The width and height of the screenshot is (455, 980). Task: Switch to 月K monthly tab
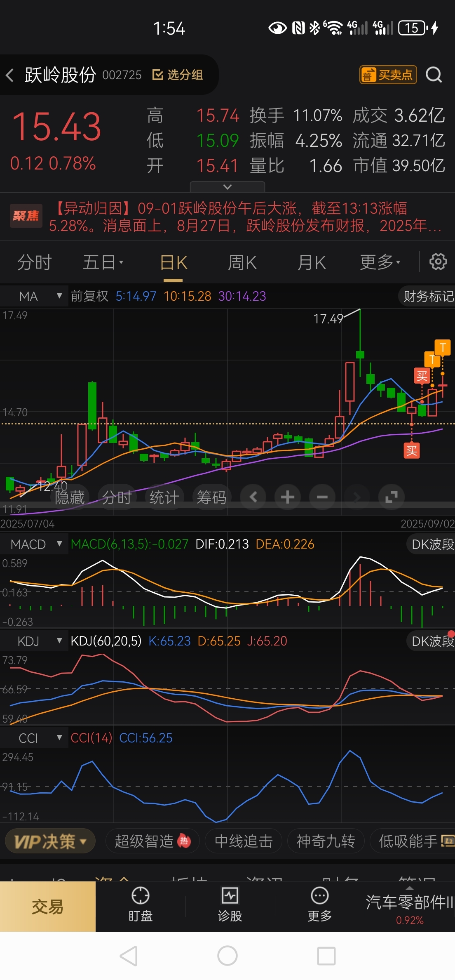[312, 263]
